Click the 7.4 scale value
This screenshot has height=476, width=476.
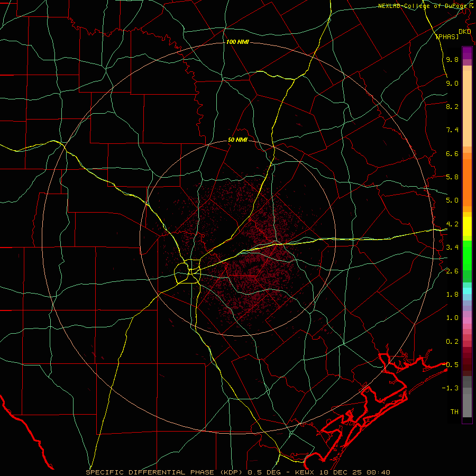tap(452, 130)
